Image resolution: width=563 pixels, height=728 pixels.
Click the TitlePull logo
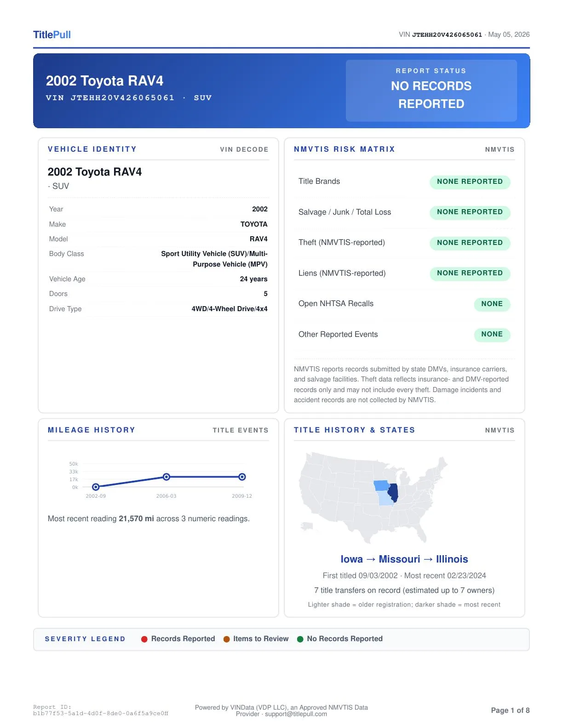pyautogui.click(x=52, y=34)
